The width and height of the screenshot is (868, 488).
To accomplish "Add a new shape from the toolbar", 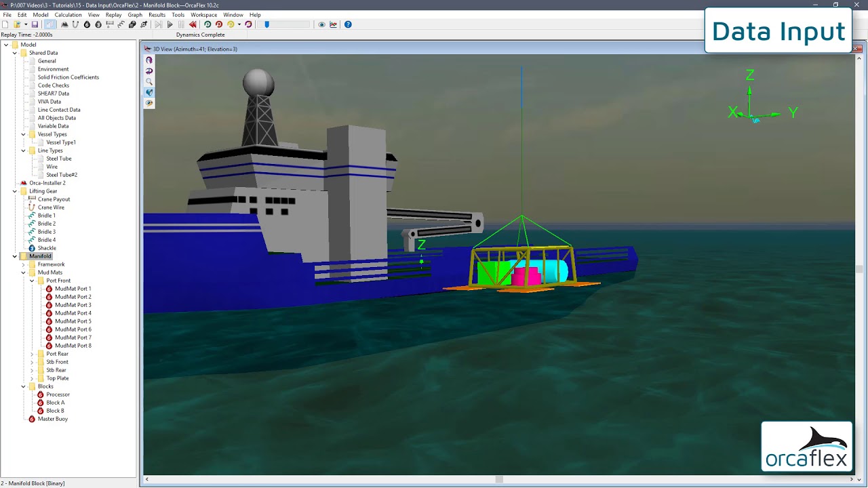I will coord(132,24).
